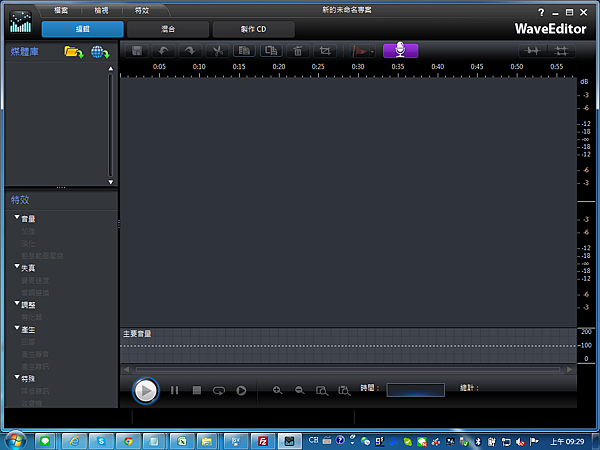Click the Save icon in the toolbar

coord(137,51)
